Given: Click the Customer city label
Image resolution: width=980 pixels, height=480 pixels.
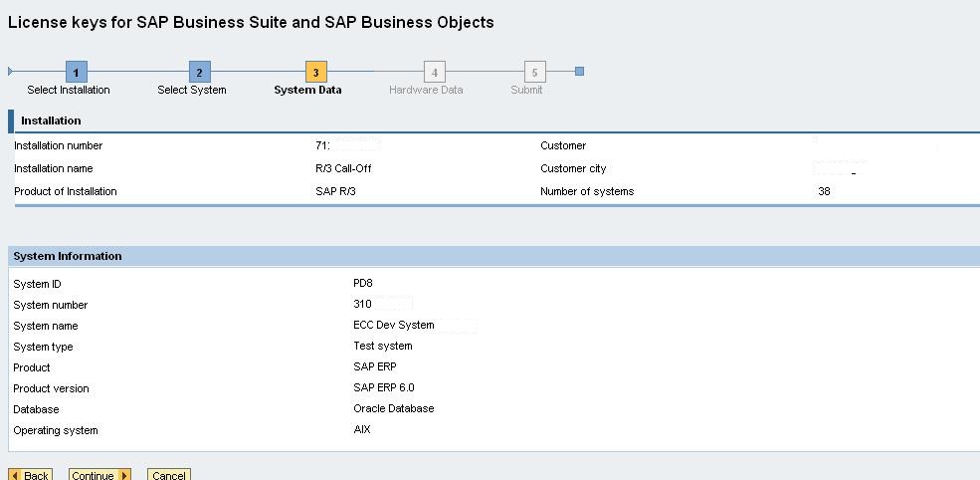Looking at the screenshot, I should tap(573, 169).
